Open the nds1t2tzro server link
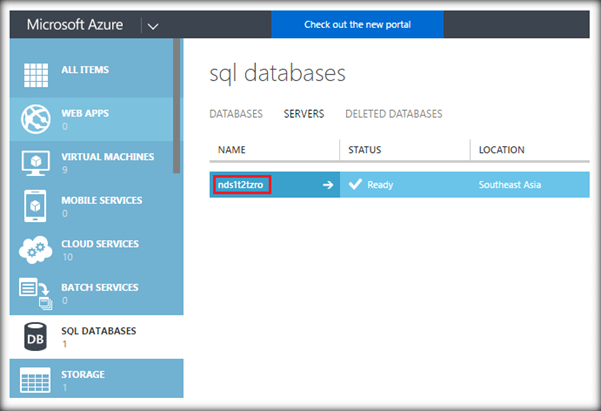This screenshot has width=601, height=411. (x=241, y=185)
